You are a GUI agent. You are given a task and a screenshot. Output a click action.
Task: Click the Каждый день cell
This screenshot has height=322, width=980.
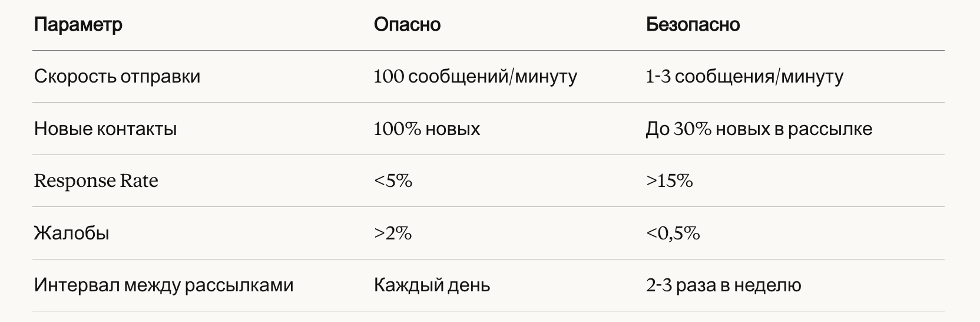coord(432,285)
